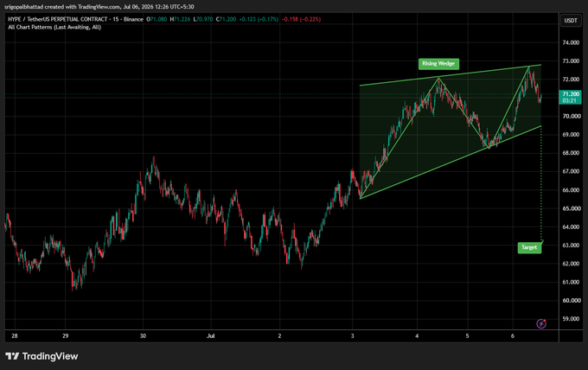Click the high price value H71.226
Screen dimensions: 588x370
(180, 19)
